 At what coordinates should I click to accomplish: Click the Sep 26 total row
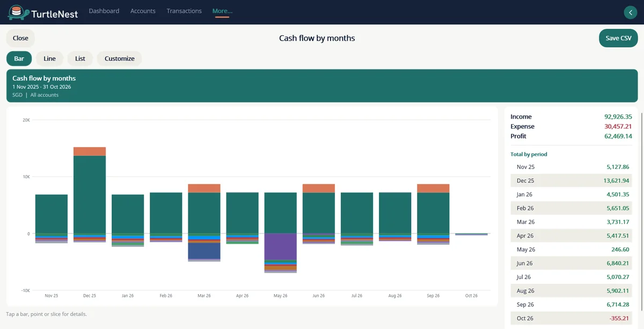click(x=571, y=304)
